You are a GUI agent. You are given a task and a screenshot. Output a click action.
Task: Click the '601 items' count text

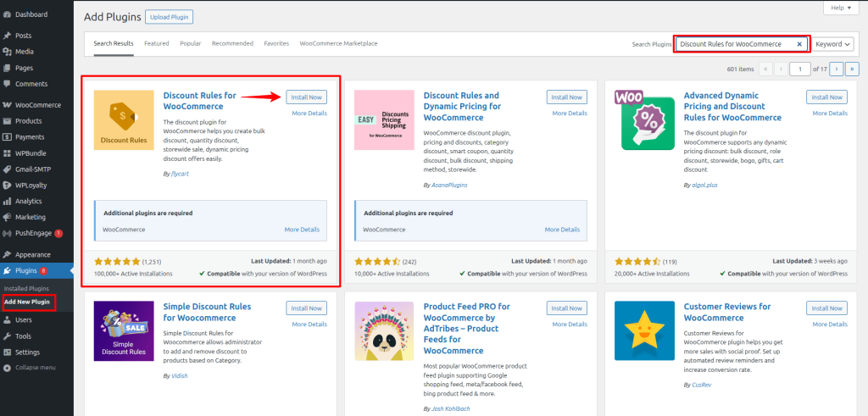coord(740,69)
